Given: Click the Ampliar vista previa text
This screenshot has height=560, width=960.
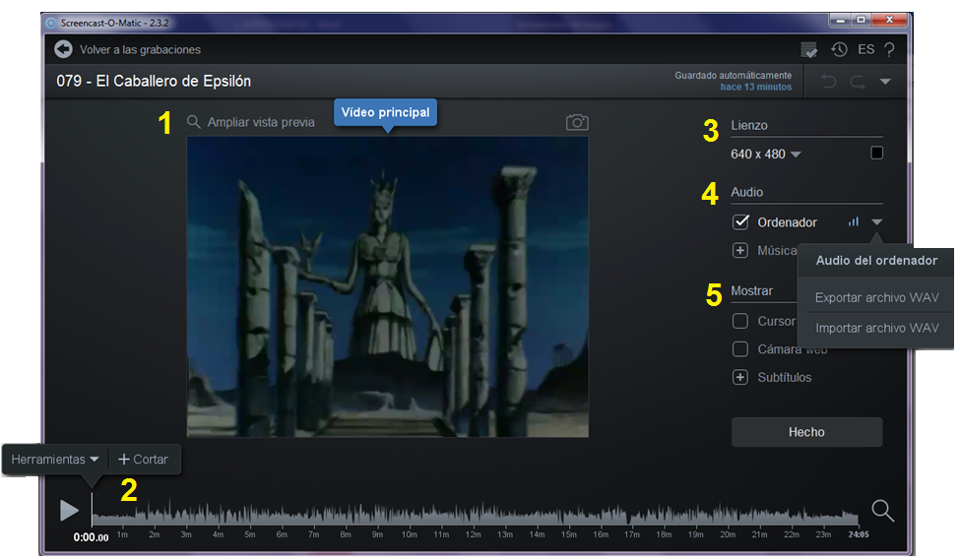Looking at the screenshot, I should 261,122.
